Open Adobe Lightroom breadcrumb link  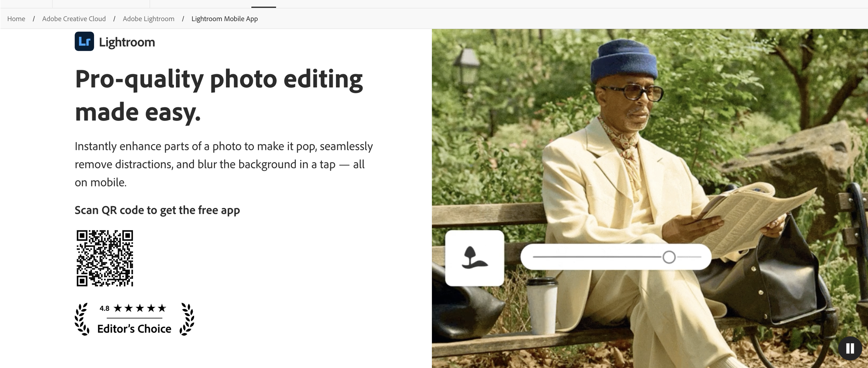coord(149,19)
